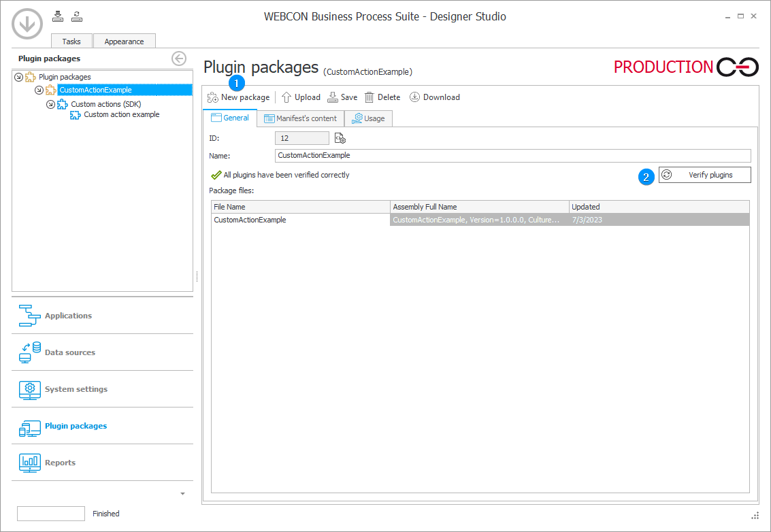Click the Name input field
Viewport: 771px width, 532px height.
(x=513, y=155)
